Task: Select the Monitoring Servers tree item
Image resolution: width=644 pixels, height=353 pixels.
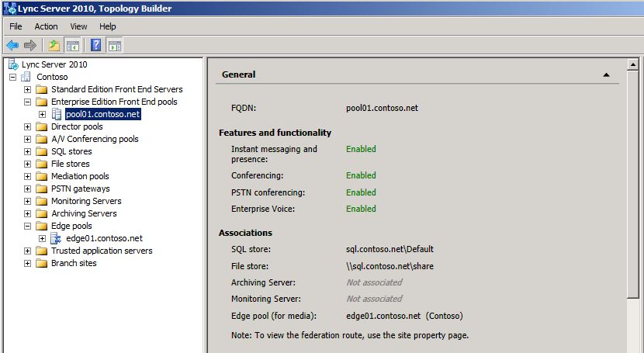Action: click(x=86, y=201)
